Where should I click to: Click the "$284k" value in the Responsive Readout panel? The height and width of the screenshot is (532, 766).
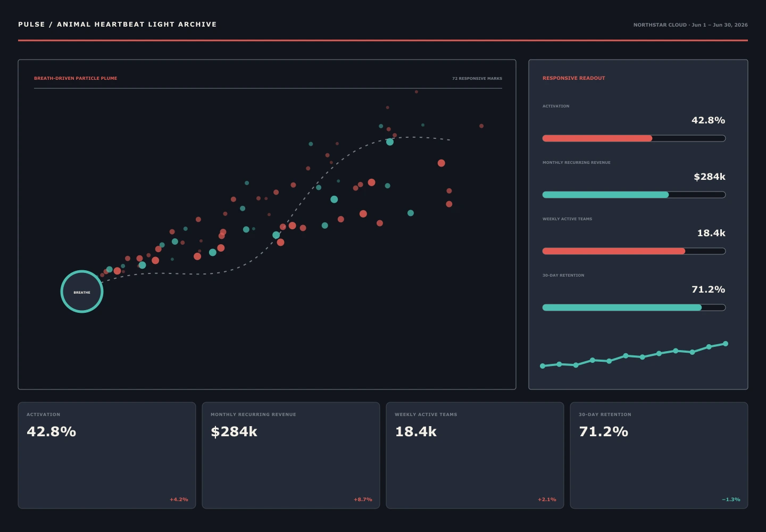(x=710, y=177)
